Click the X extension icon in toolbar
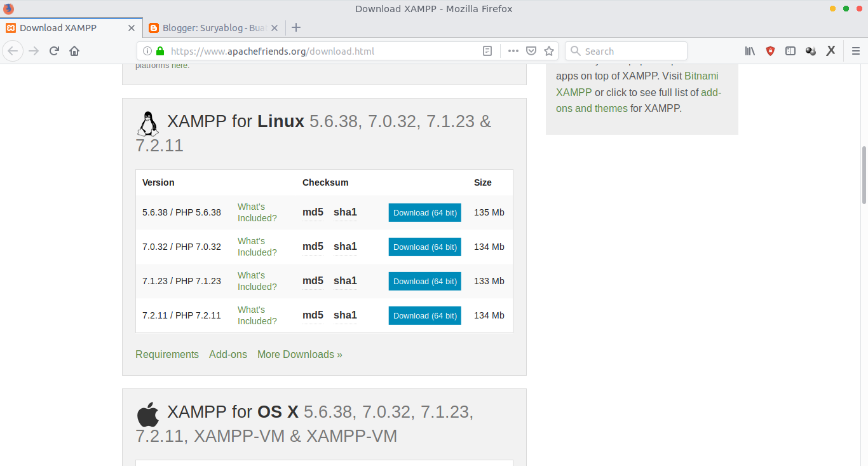The image size is (868, 466). pos(831,51)
